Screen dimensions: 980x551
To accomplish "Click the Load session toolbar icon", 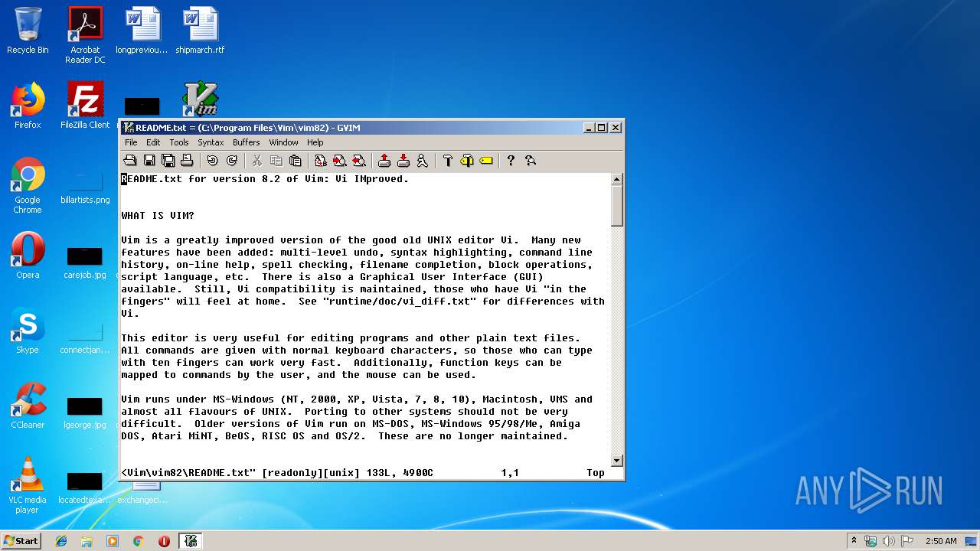I will [384, 161].
